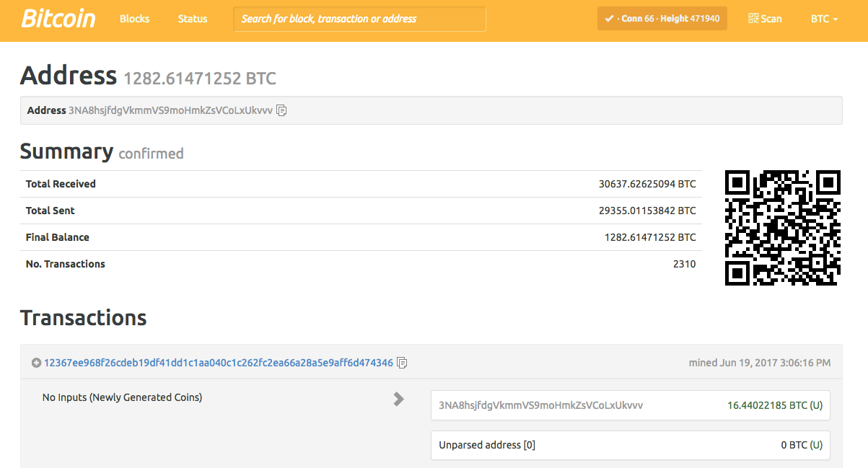Click the Unparsed address [0] output
Image resolution: width=868 pixels, height=468 pixels.
coord(487,445)
